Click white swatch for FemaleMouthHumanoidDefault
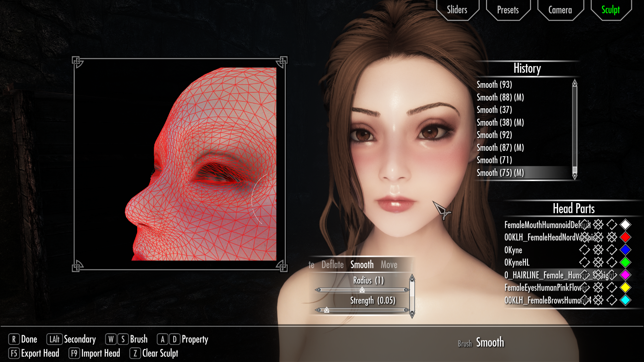The image size is (644, 362). point(625,225)
